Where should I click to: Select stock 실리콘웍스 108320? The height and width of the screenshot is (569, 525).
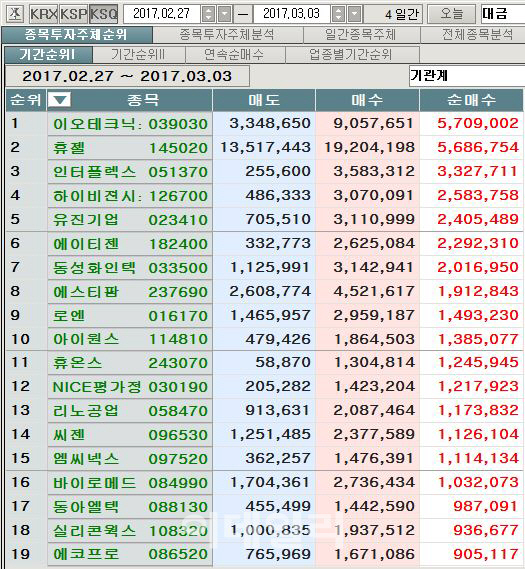(x=130, y=531)
